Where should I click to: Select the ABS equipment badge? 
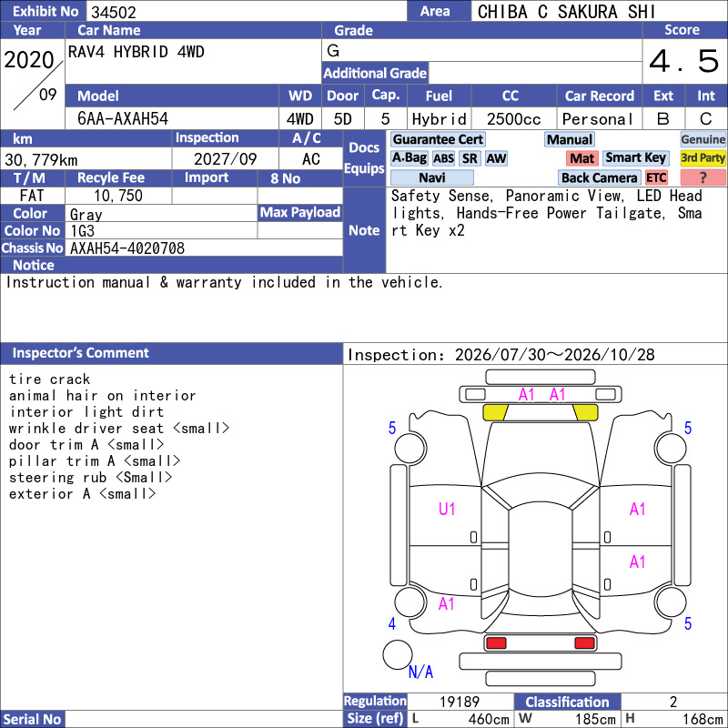click(x=443, y=158)
